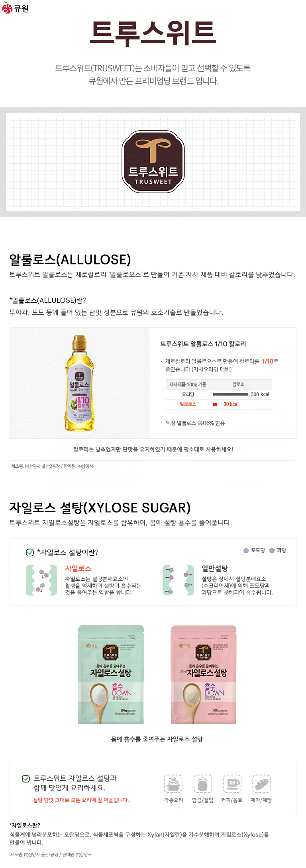Click the 자일로스 molecule diagram icon

[41, 580]
